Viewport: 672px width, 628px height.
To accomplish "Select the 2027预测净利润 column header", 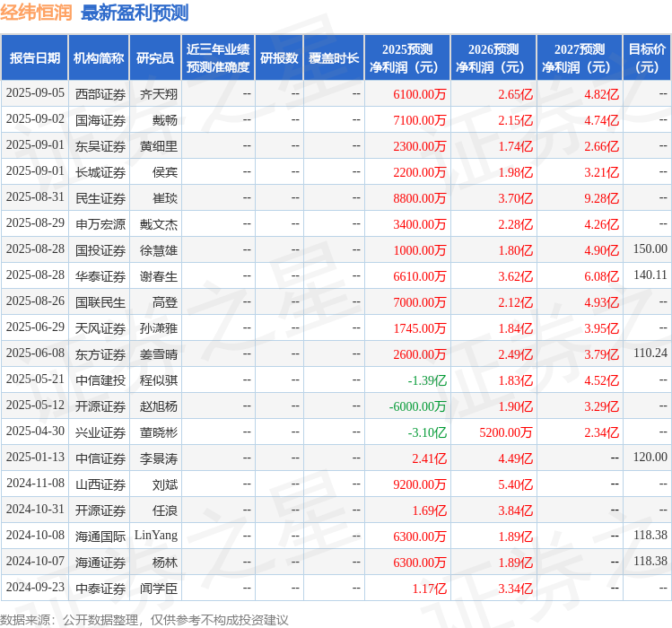I will pyautogui.click(x=580, y=58).
